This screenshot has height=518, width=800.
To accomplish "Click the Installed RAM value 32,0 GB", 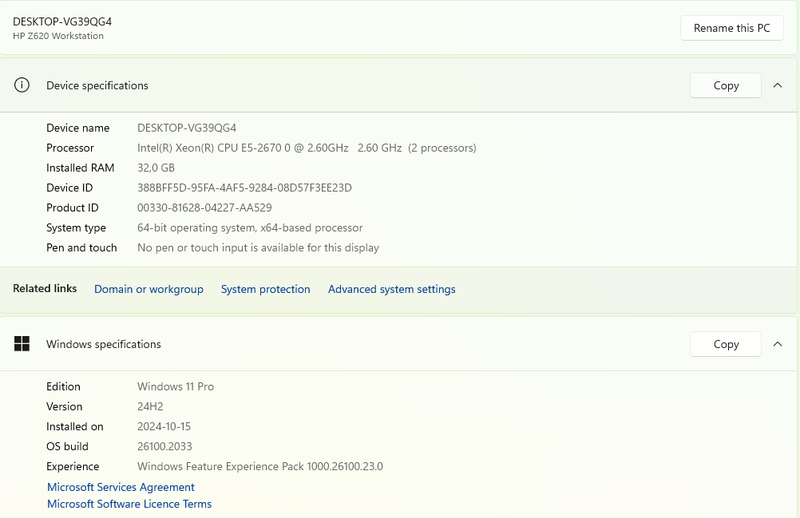I will (156, 168).
